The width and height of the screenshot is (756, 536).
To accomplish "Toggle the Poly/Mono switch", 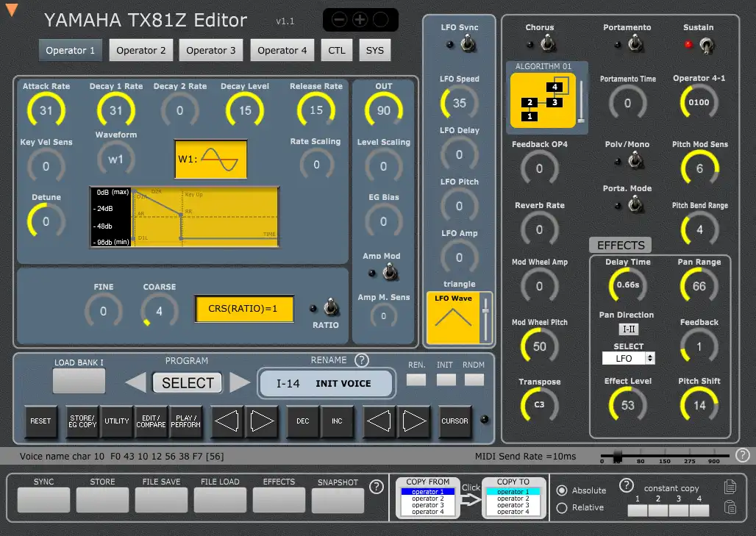I will [635, 160].
